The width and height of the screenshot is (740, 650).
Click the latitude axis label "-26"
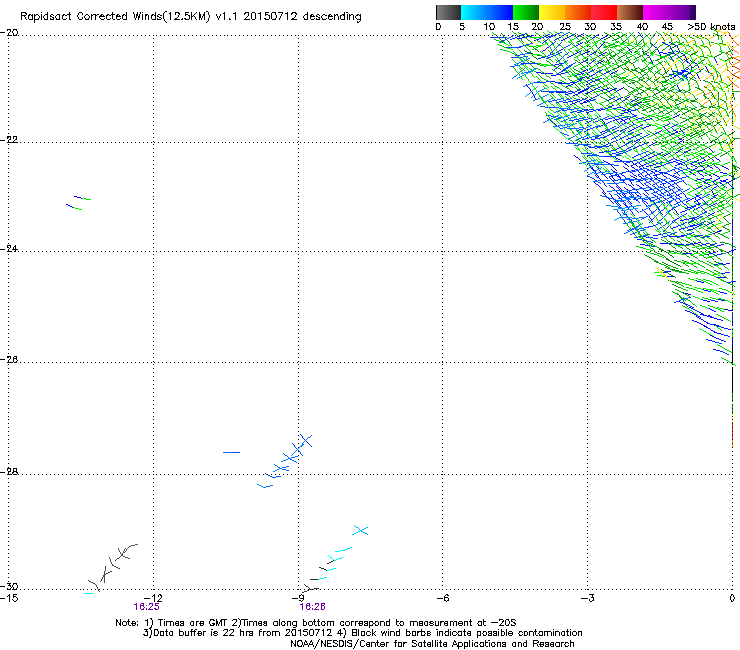click(9, 360)
